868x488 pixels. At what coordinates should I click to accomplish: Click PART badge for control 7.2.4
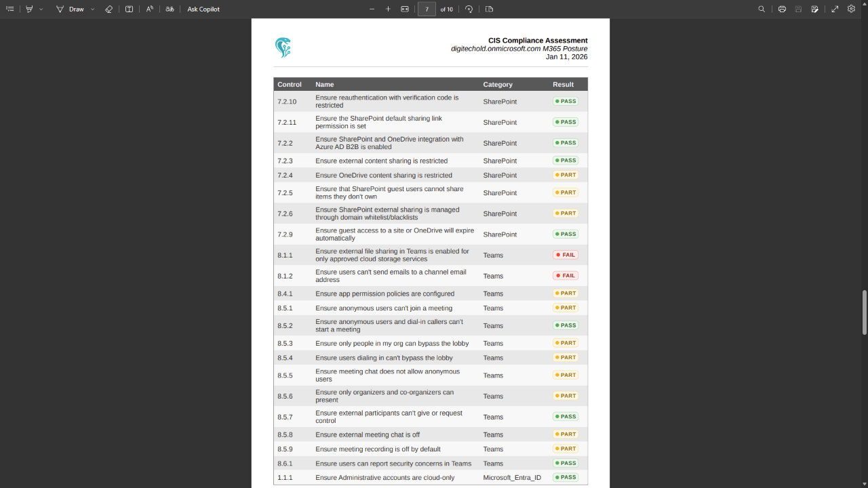click(x=566, y=175)
